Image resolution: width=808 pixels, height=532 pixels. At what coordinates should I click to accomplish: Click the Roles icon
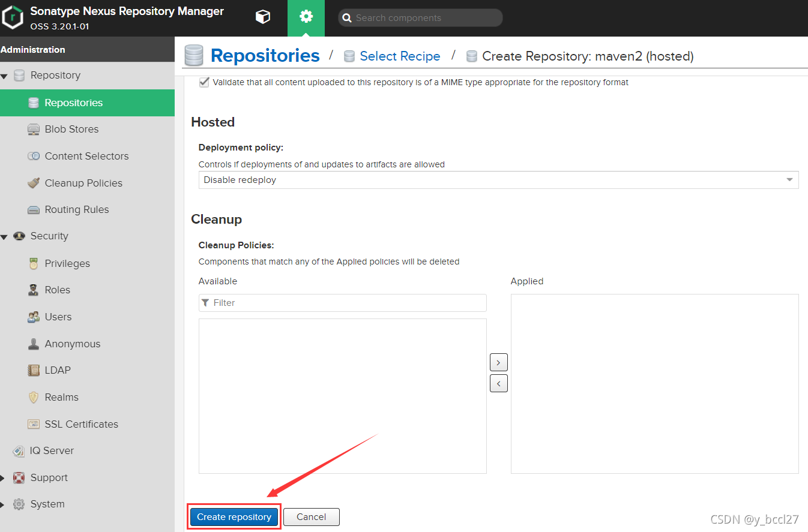[x=34, y=290]
